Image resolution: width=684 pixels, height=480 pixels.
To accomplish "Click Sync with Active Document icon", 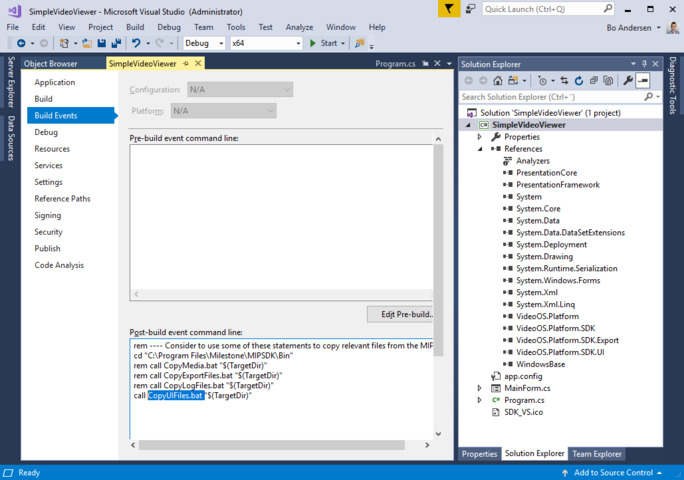I will (564, 80).
